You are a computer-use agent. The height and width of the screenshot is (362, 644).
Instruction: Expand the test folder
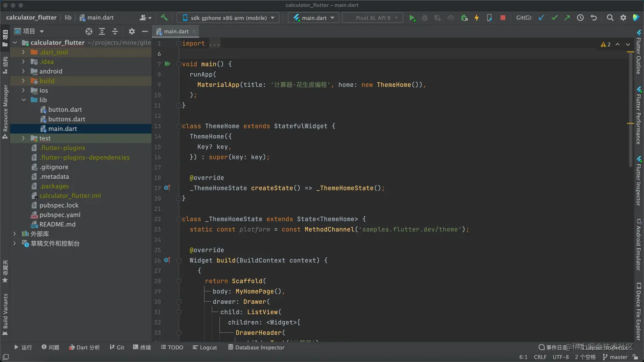coord(23,138)
